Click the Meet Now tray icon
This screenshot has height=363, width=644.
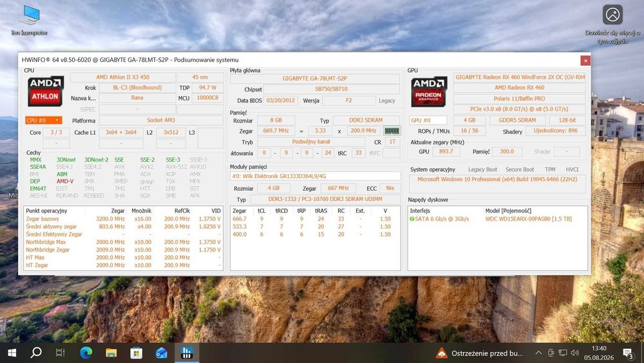[x=551, y=353]
